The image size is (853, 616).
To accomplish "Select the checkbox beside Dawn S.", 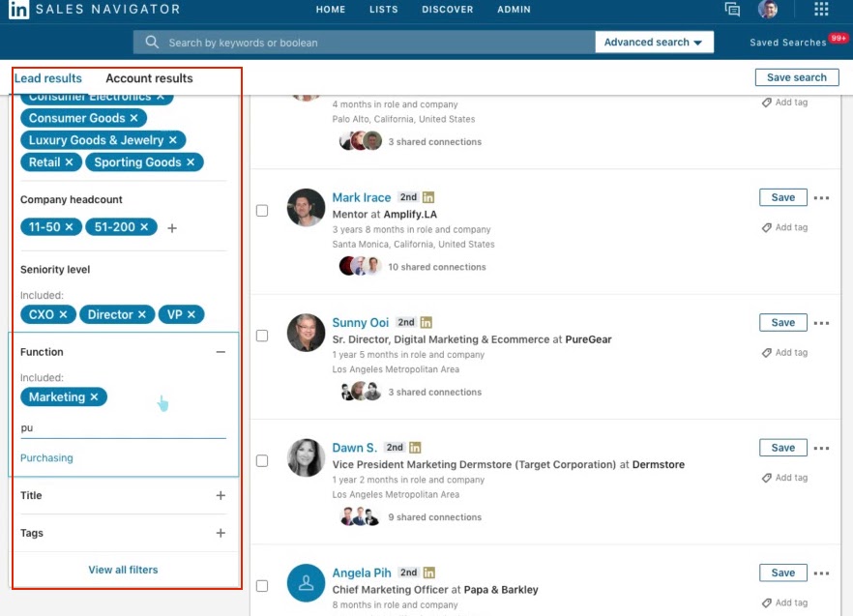I will [x=262, y=459].
